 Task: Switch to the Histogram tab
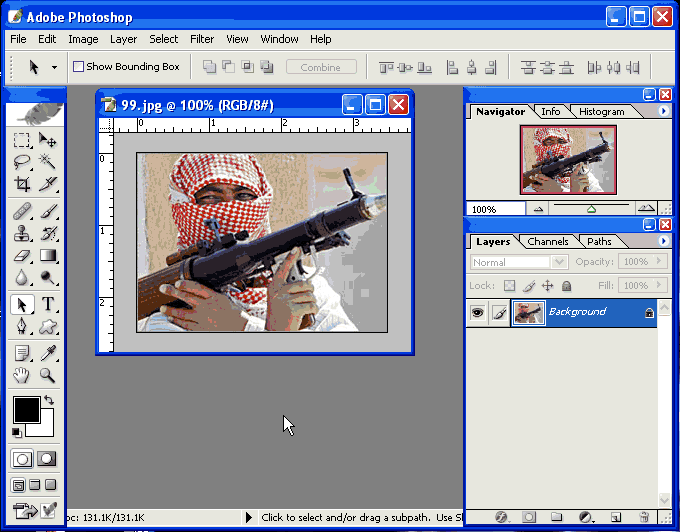[x=601, y=111]
